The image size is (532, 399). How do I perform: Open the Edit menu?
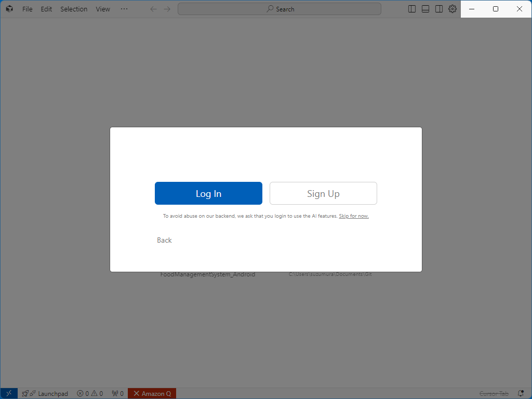point(47,9)
